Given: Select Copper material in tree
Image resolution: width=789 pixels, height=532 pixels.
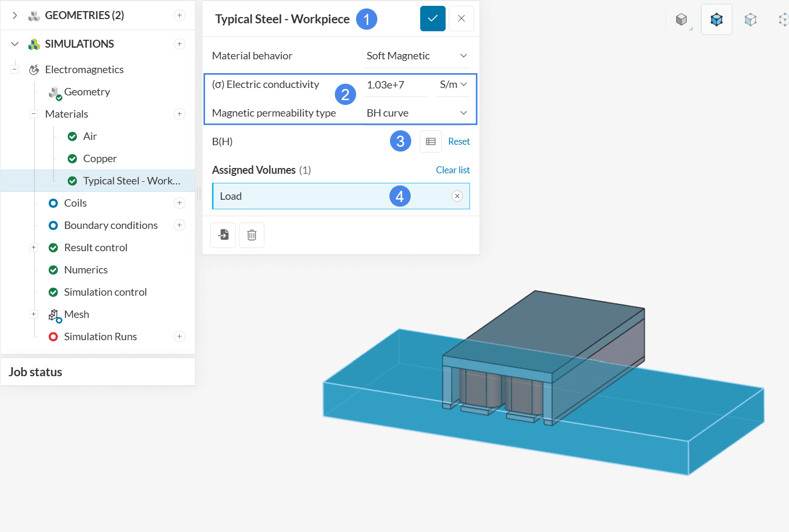Looking at the screenshot, I should point(100,158).
